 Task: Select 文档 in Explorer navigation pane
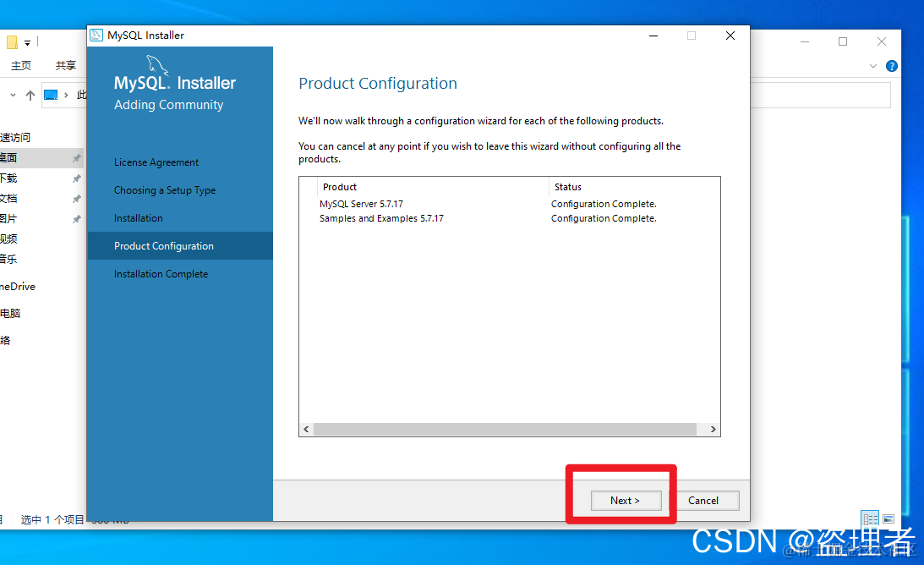click(8, 198)
